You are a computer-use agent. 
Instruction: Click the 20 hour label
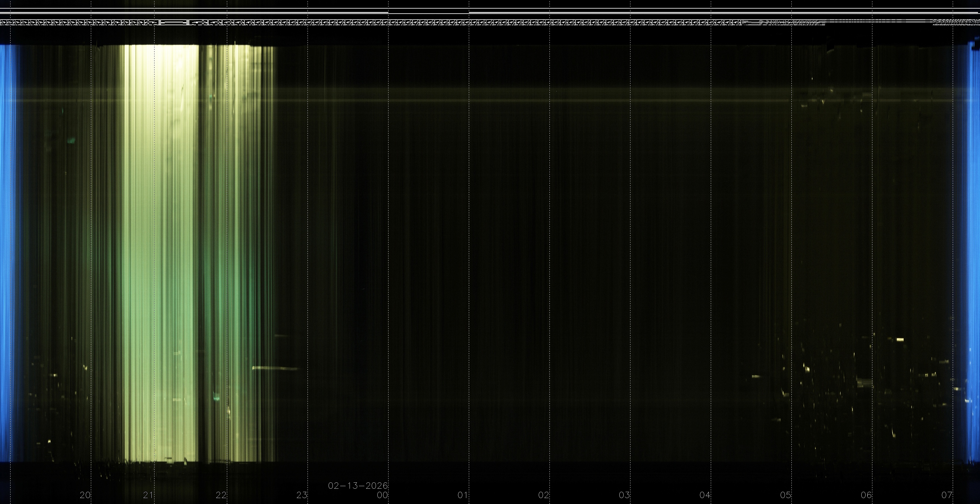click(x=85, y=495)
